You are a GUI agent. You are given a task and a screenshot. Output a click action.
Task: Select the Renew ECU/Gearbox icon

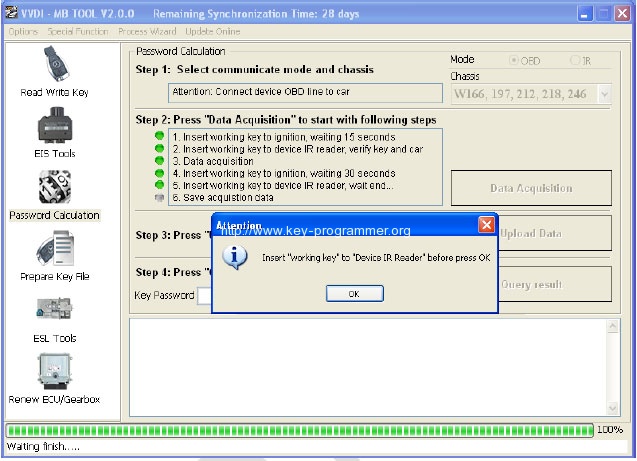pos(54,374)
